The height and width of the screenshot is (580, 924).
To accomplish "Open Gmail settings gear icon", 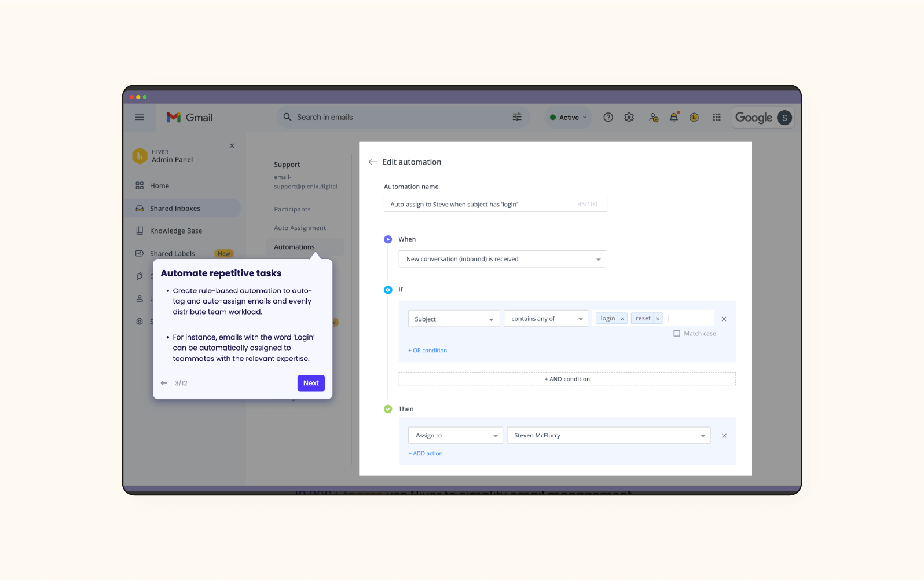I will [x=629, y=117].
